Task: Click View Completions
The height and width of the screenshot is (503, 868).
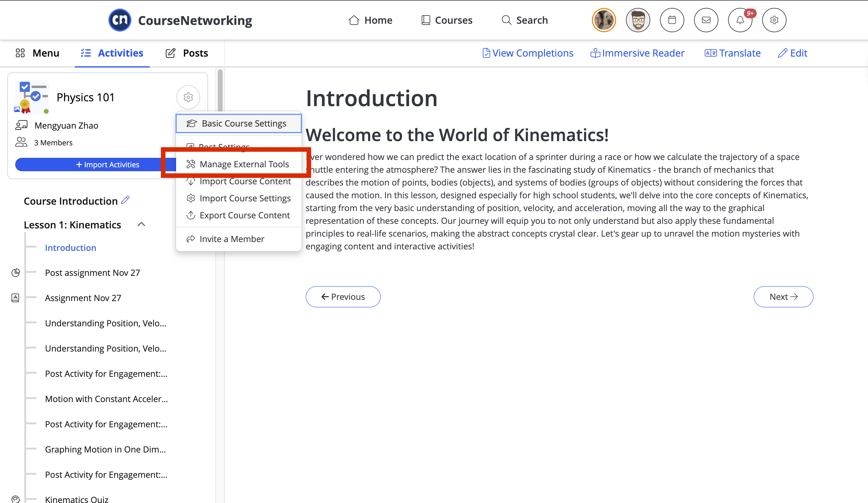Action: [528, 53]
